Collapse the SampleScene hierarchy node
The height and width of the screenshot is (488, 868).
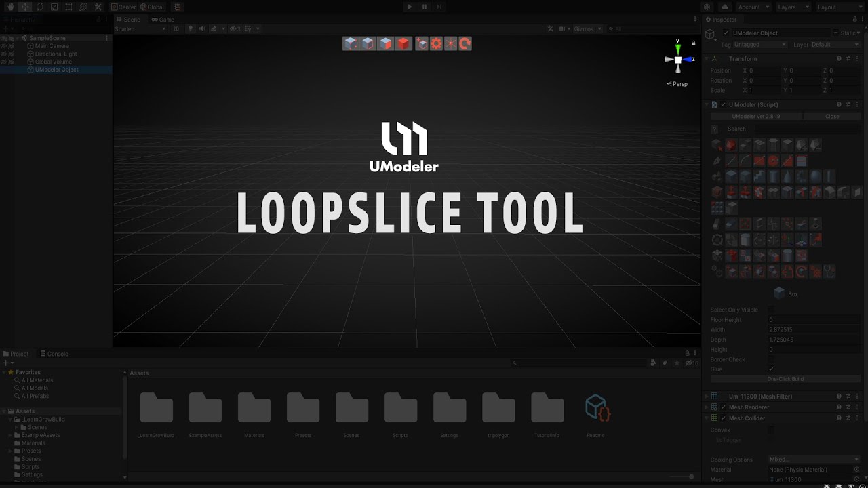tap(18, 38)
